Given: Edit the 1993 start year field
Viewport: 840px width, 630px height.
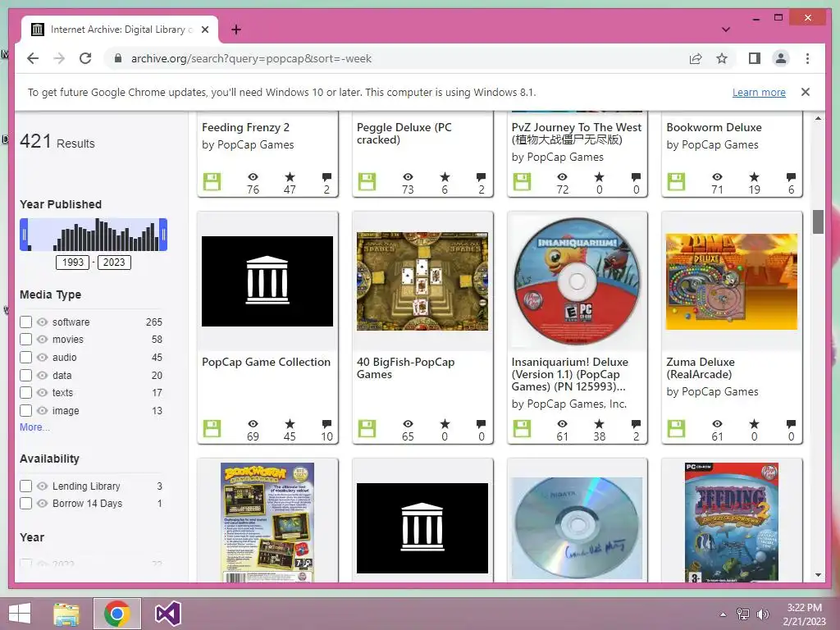Looking at the screenshot, I should [73, 262].
